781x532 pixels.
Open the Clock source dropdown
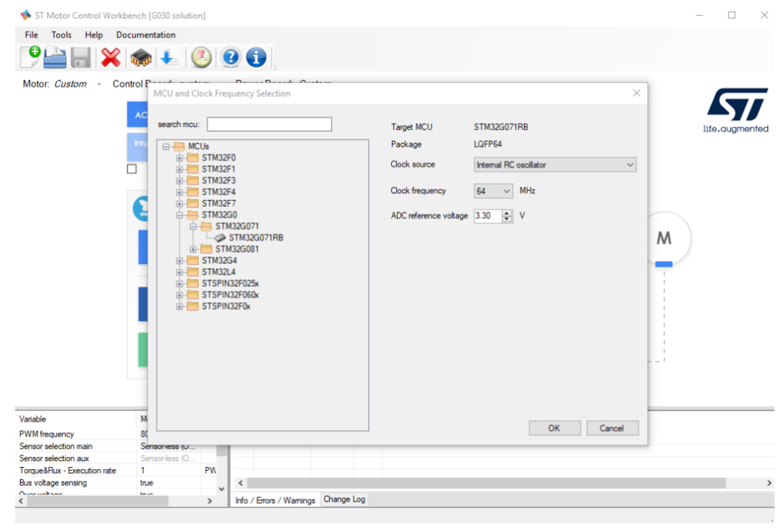(555, 165)
